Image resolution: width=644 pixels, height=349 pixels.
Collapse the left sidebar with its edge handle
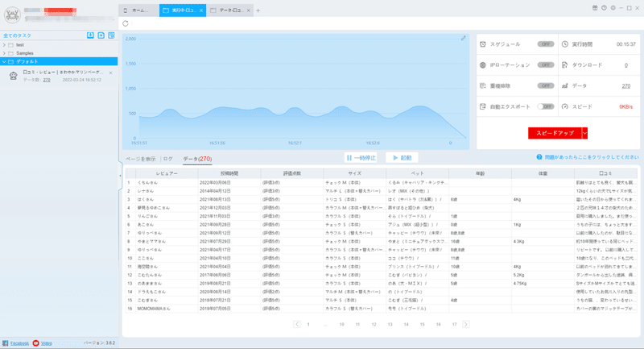[x=120, y=176]
